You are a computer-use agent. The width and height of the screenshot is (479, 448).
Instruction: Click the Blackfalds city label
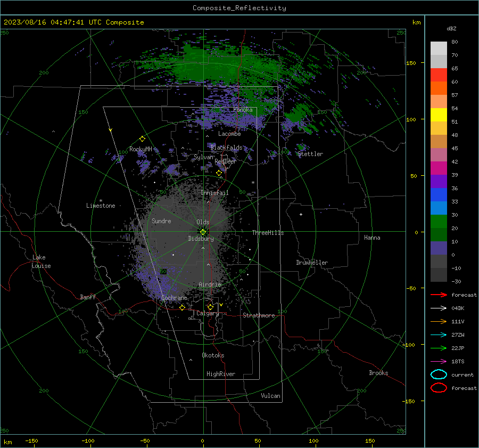pos(226,148)
